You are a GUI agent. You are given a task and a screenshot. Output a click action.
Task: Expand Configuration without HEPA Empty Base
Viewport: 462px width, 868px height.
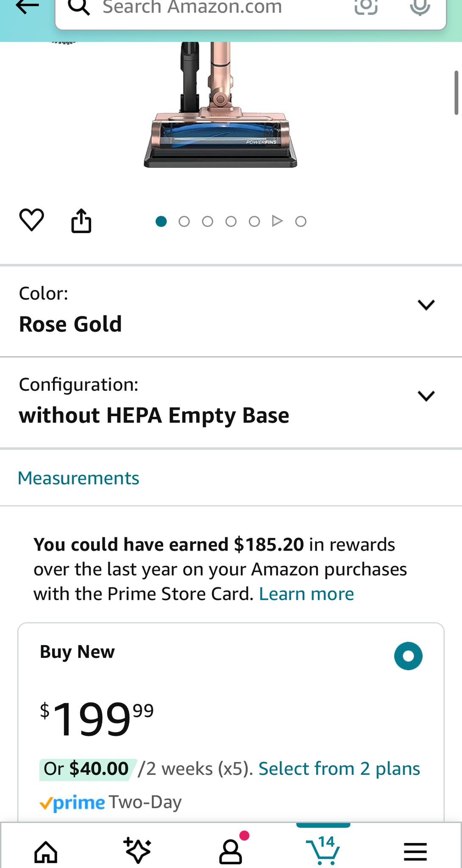[231, 403]
